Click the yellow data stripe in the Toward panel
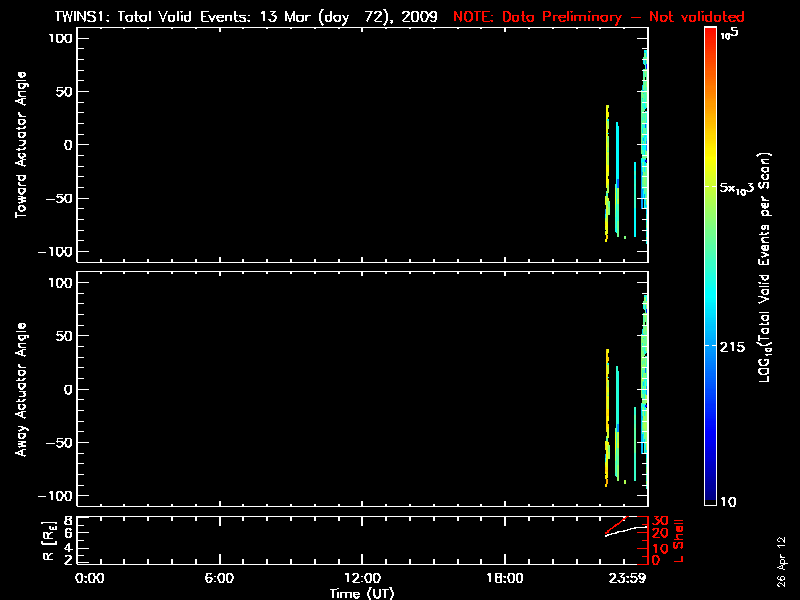This screenshot has width=800, height=600. (607, 150)
